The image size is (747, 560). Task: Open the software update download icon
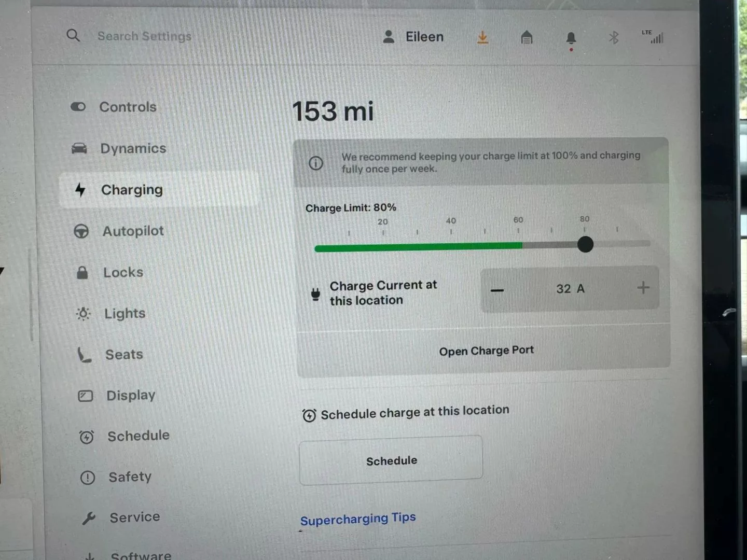tap(482, 37)
